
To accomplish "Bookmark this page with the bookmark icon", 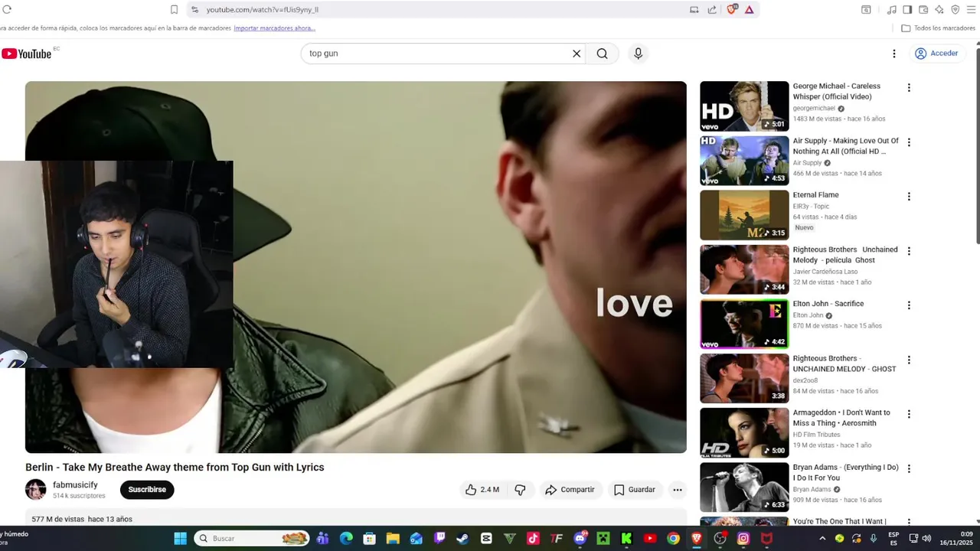I will click(174, 9).
